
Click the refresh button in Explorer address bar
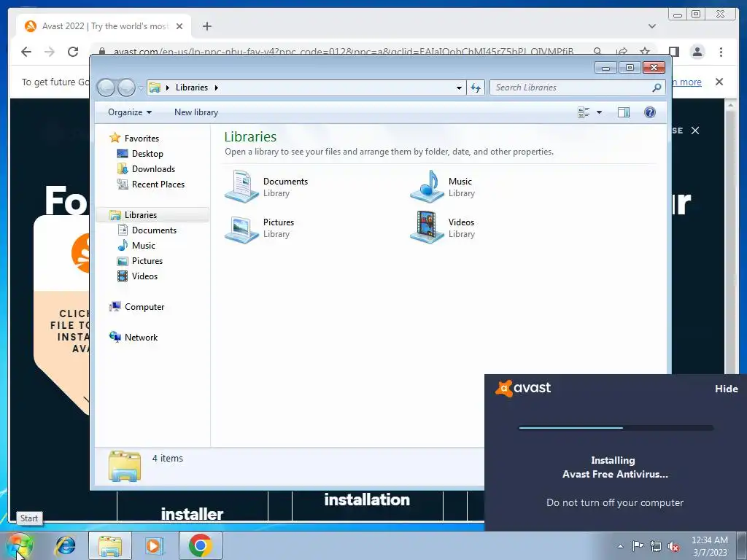click(476, 87)
